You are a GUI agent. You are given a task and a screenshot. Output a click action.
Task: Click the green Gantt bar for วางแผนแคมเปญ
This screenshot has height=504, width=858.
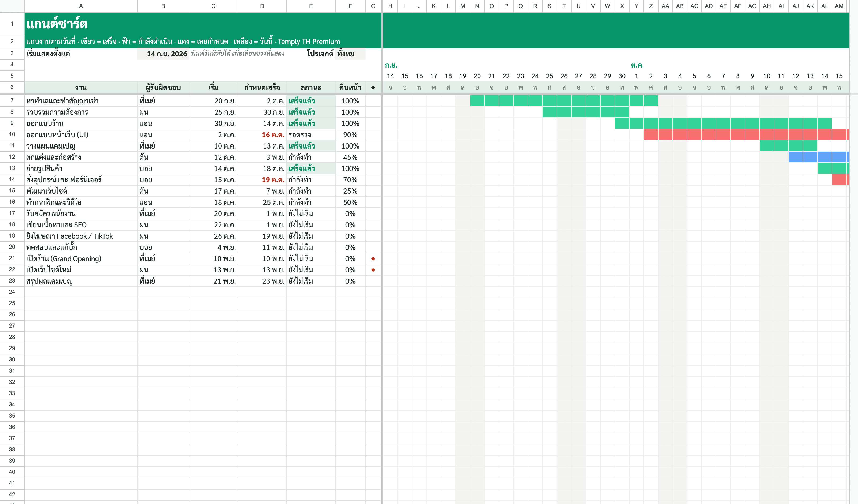tap(789, 146)
